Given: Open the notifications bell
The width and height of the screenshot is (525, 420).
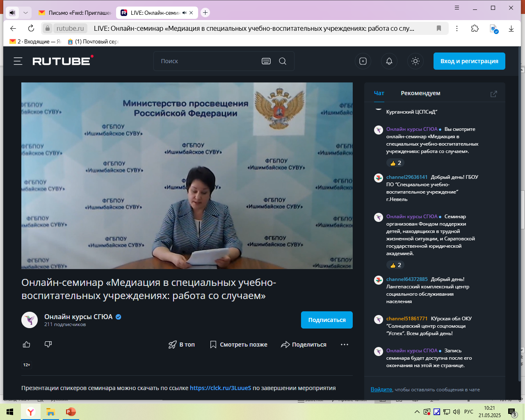Looking at the screenshot, I should tap(389, 61).
